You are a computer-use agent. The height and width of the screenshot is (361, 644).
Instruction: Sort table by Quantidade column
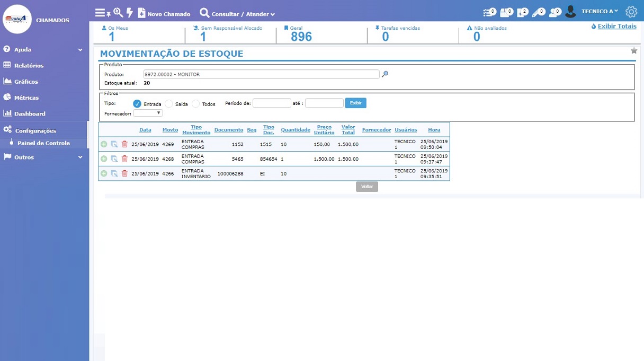tap(296, 130)
